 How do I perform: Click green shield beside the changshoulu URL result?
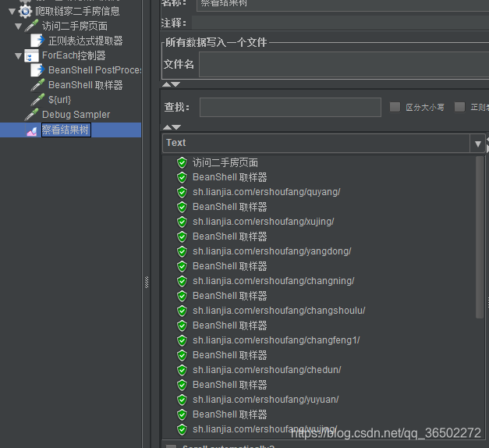point(182,311)
